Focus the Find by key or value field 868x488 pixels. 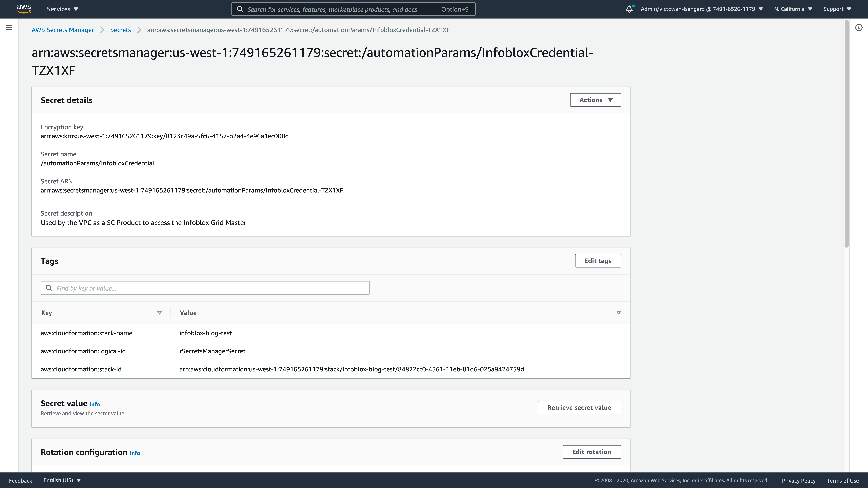tap(205, 288)
